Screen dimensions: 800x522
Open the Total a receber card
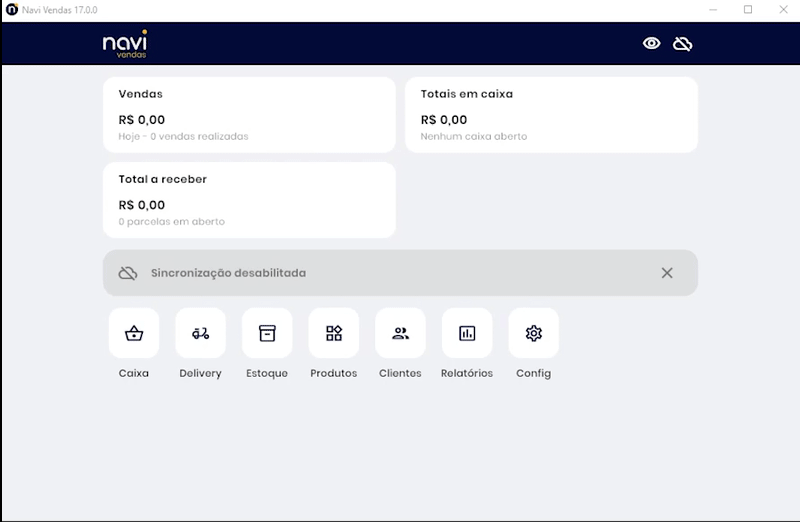[x=249, y=200]
